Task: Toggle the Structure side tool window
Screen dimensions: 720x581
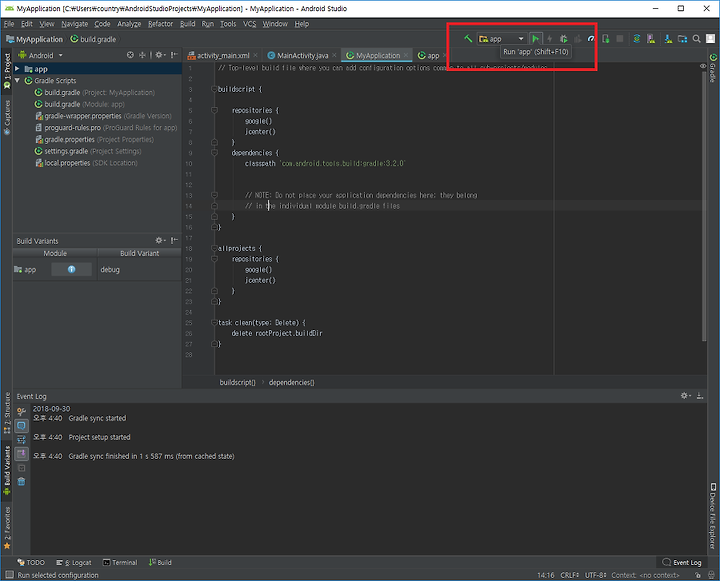Action: coord(7,413)
